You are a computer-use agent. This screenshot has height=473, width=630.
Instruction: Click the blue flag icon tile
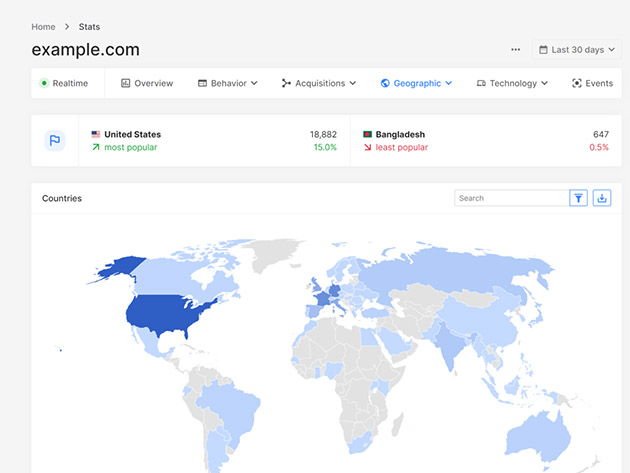(55, 141)
